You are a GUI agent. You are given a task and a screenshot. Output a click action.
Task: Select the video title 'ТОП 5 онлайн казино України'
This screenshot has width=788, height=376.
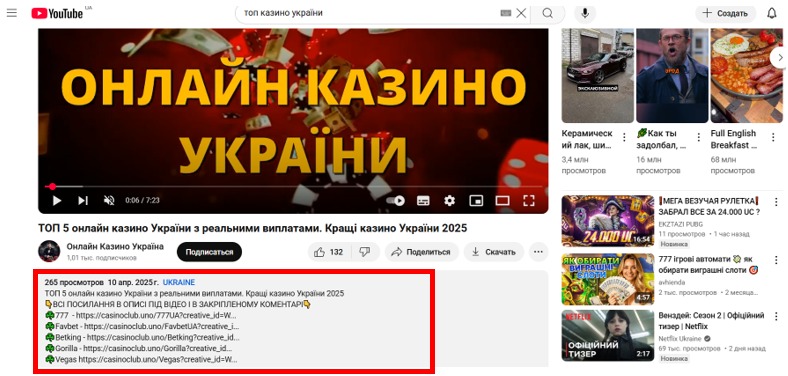pos(253,228)
